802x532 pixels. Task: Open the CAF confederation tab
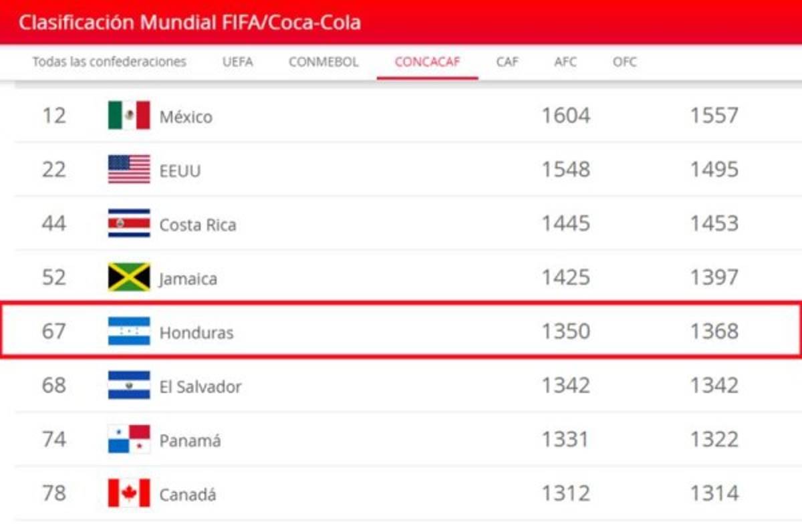[x=507, y=62]
